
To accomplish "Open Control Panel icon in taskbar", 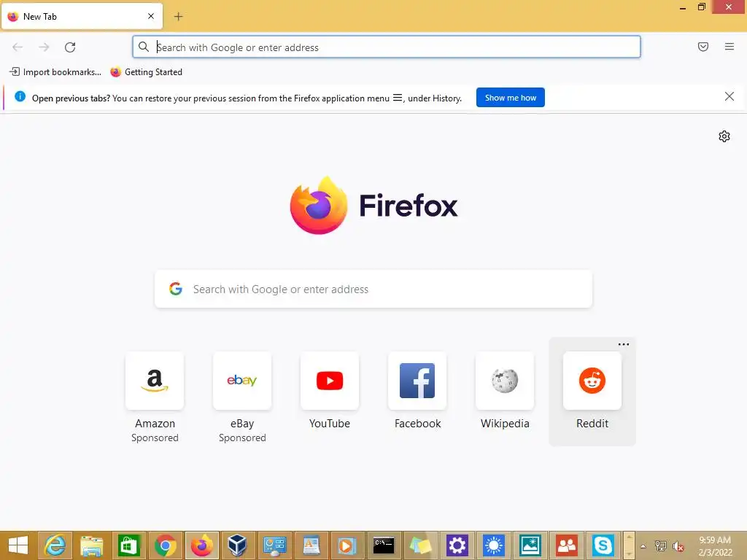I will coord(274,545).
